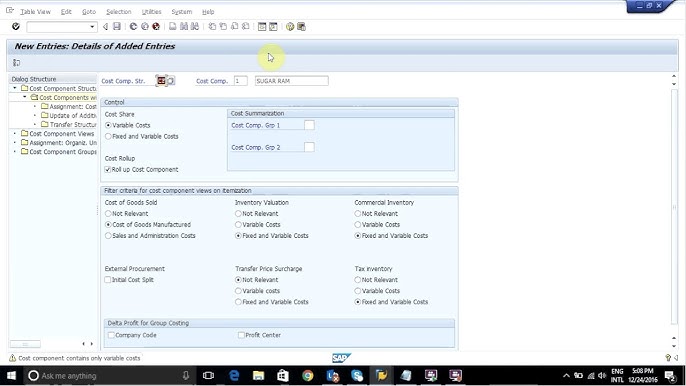
Task: Click the green Enter checkmark icon
Action: click(16, 27)
